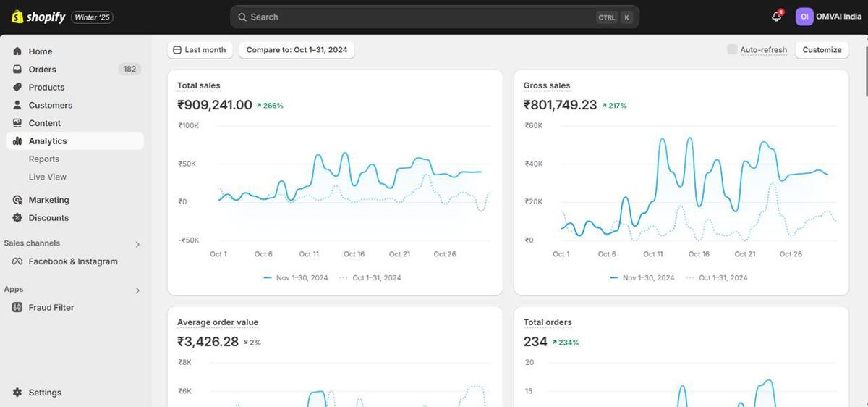This screenshot has height=407, width=868.
Task: Open the Last month date range picker
Action: [x=200, y=50]
